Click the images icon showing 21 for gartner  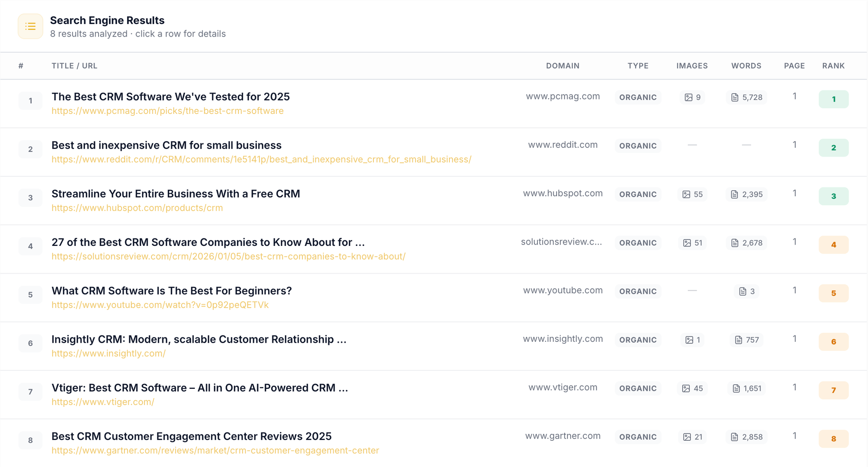688,437
